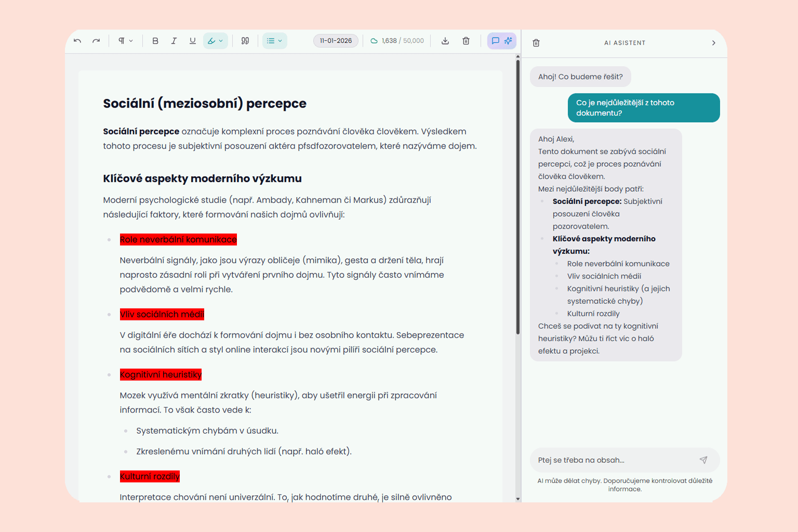Click the undo arrow icon
The width and height of the screenshot is (798, 532).
(x=77, y=41)
